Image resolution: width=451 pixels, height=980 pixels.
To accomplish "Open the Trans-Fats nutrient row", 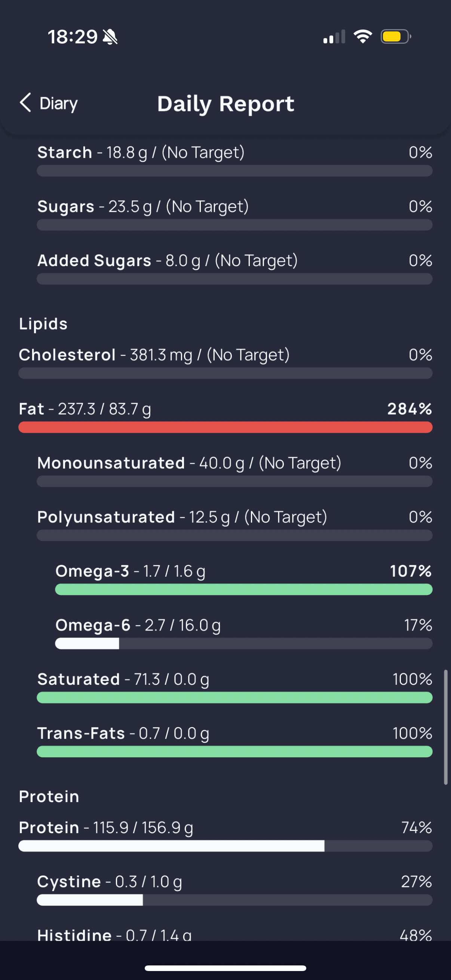I will click(x=234, y=741).
